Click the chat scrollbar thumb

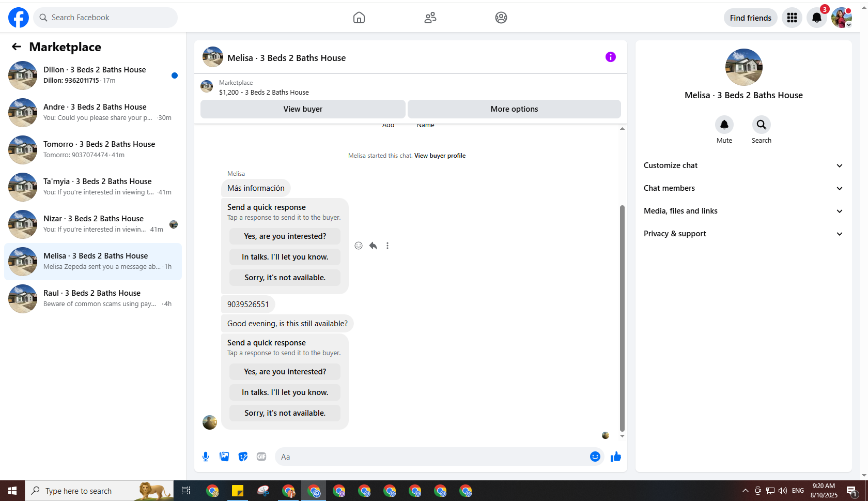tap(622, 318)
